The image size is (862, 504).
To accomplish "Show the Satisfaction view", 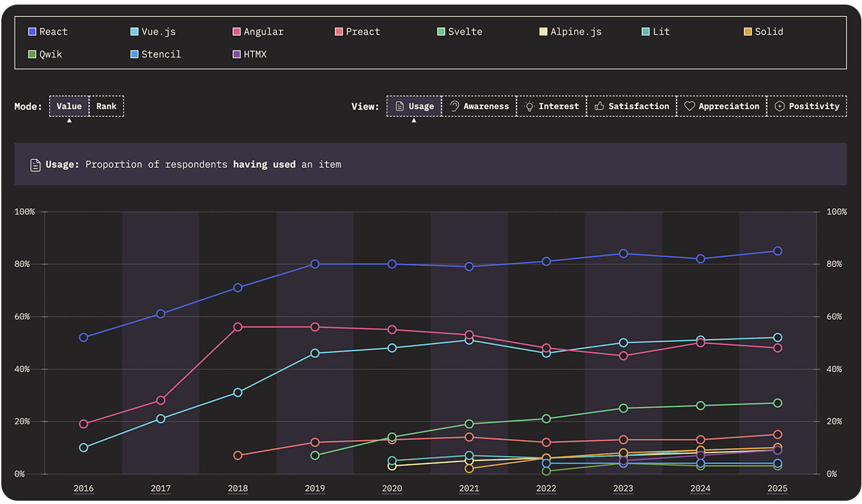I will [631, 106].
